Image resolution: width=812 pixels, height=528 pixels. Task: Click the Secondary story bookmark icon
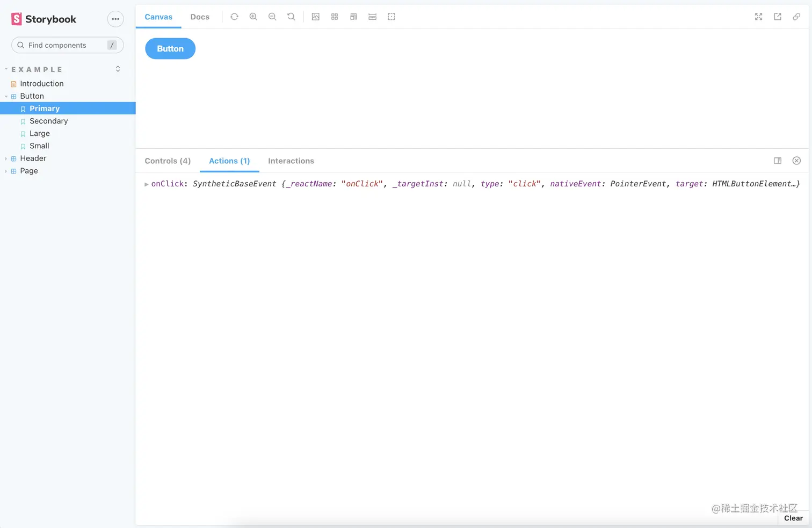(x=23, y=121)
